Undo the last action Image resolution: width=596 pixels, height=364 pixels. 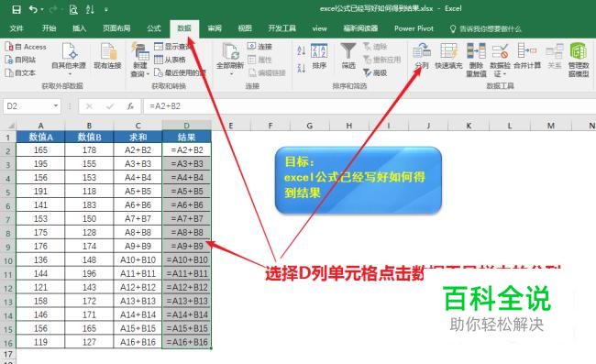[x=33, y=9]
